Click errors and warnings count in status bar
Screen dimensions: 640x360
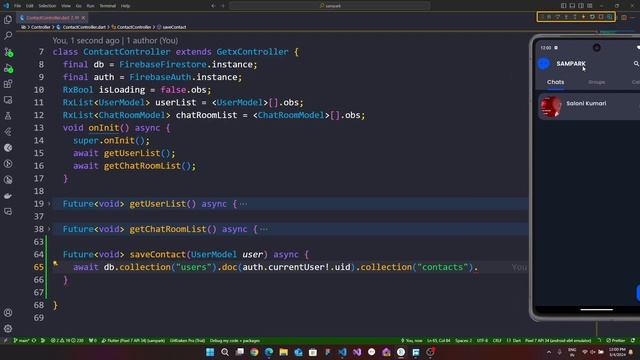tap(67, 340)
